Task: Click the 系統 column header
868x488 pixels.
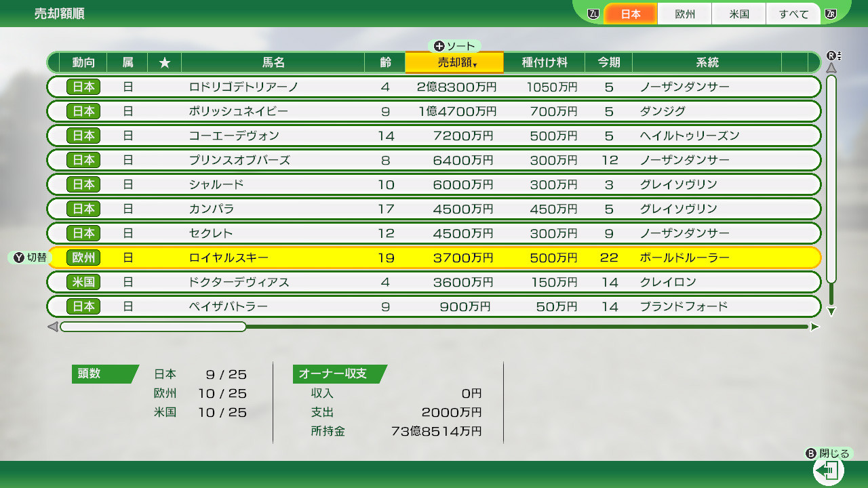Action: [707, 62]
